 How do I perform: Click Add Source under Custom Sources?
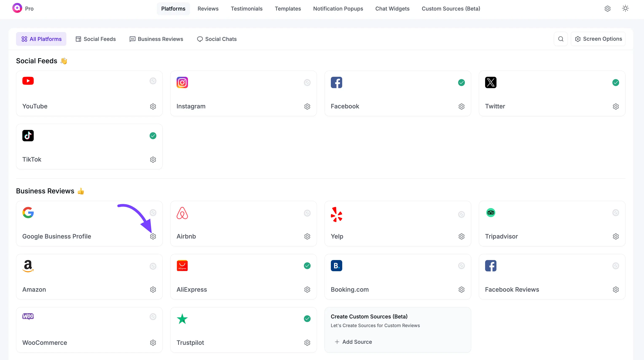tap(353, 342)
